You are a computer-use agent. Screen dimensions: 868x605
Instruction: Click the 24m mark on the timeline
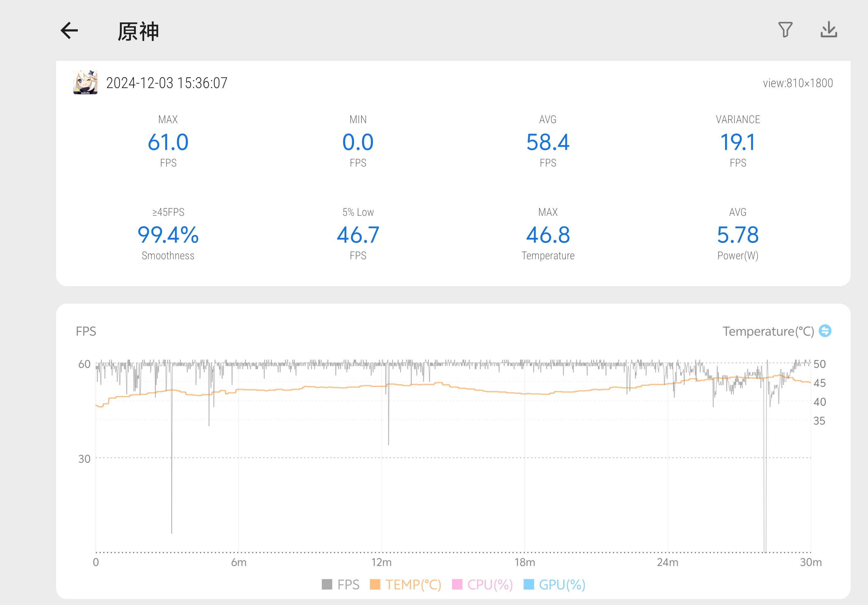click(668, 562)
